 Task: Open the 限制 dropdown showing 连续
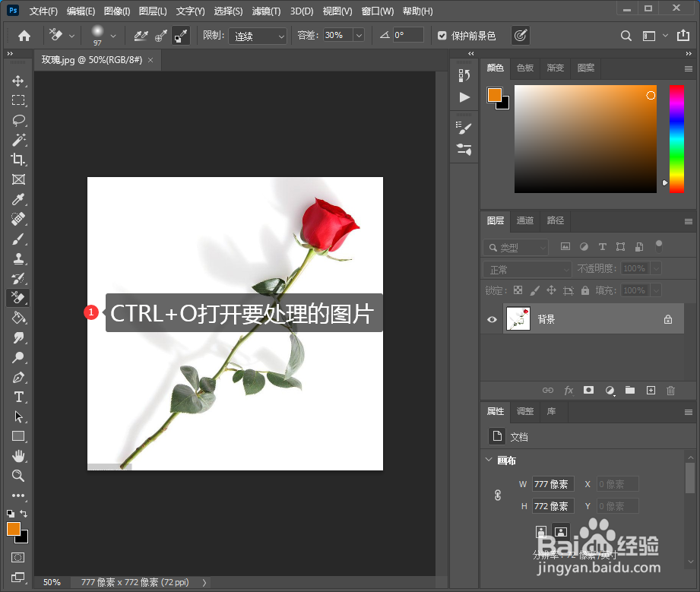coord(258,36)
